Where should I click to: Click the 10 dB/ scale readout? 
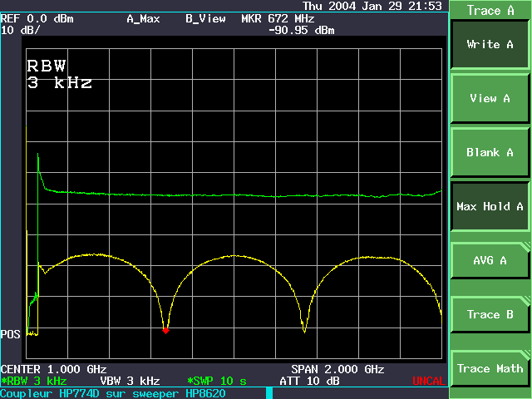pos(20,30)
